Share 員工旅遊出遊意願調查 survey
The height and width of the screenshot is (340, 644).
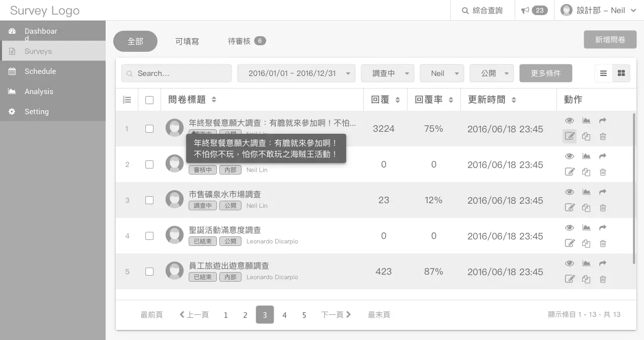tap(603, 264)
